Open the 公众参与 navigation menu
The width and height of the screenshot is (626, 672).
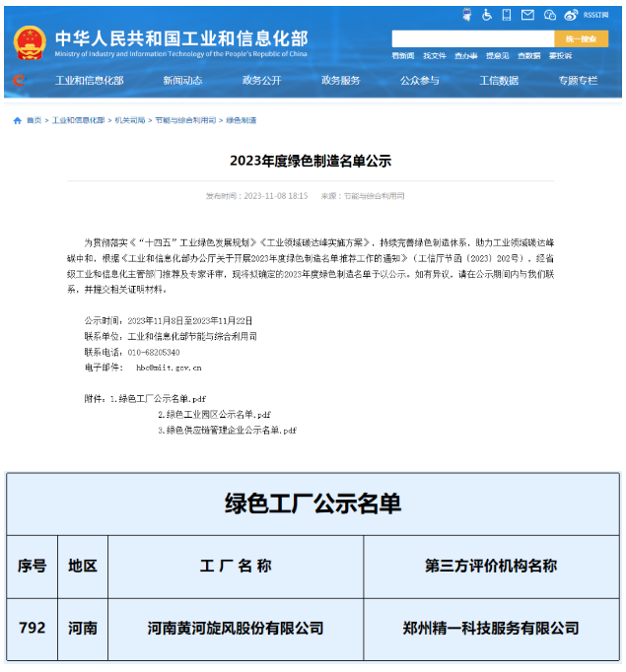[x=420, y=80]
